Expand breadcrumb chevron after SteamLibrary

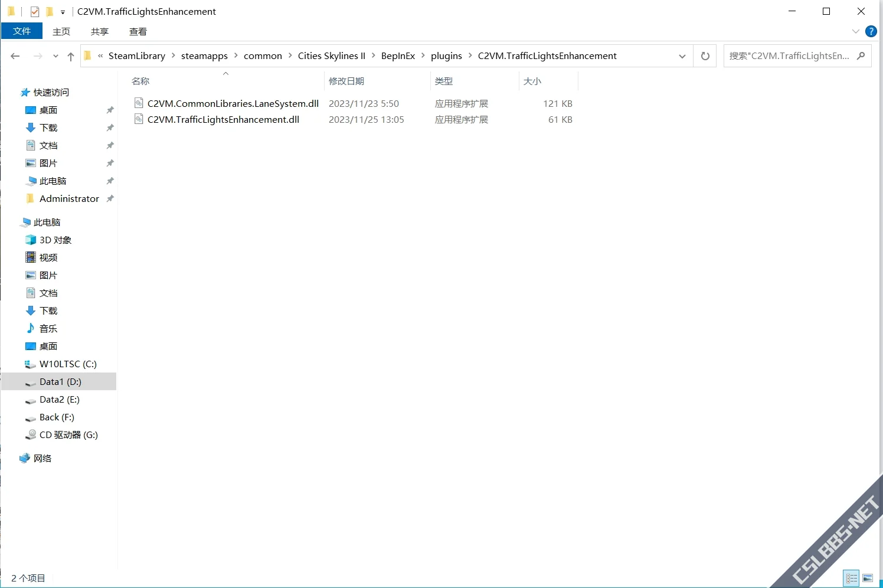(174, 56)
